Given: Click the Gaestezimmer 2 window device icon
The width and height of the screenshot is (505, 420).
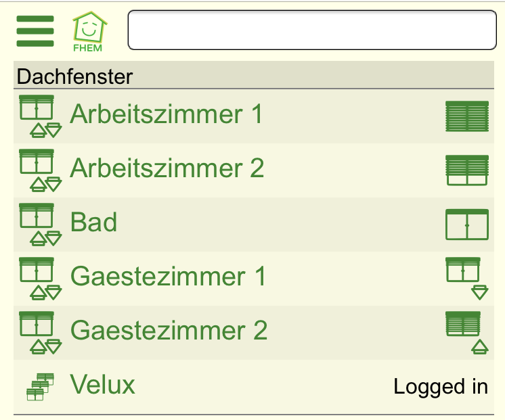Looking at the screenshot, I should 40,333.
